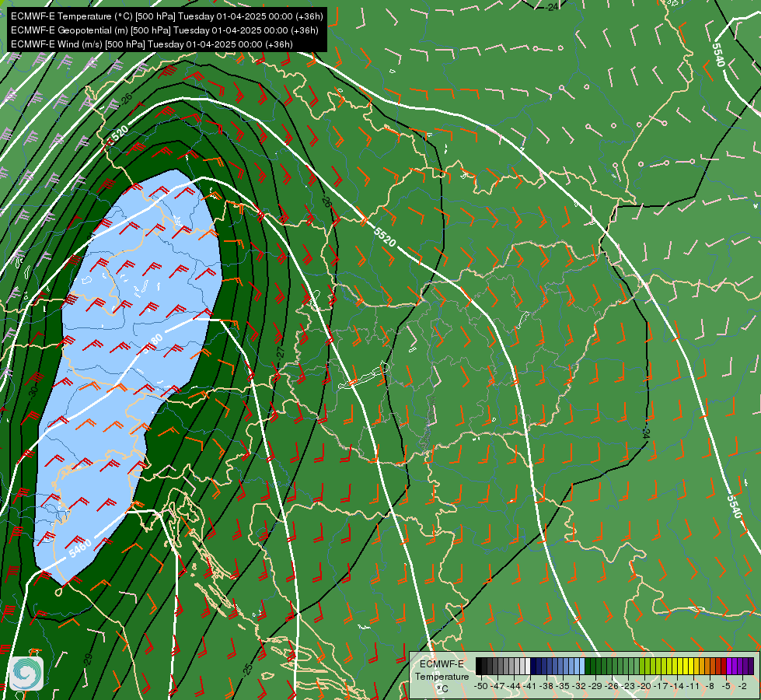
Task: Click the -24 isotherm label at the top edge
Action: (x=551, y=7)
